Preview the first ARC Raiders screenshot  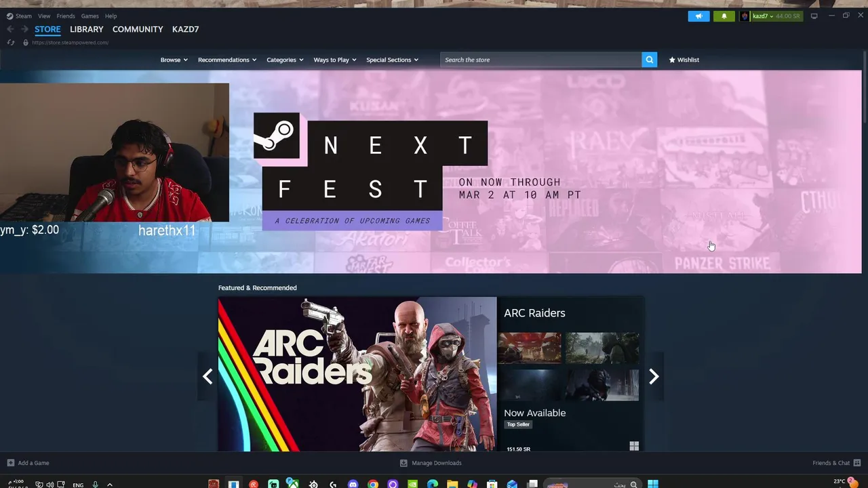click(x=530, y=348)
